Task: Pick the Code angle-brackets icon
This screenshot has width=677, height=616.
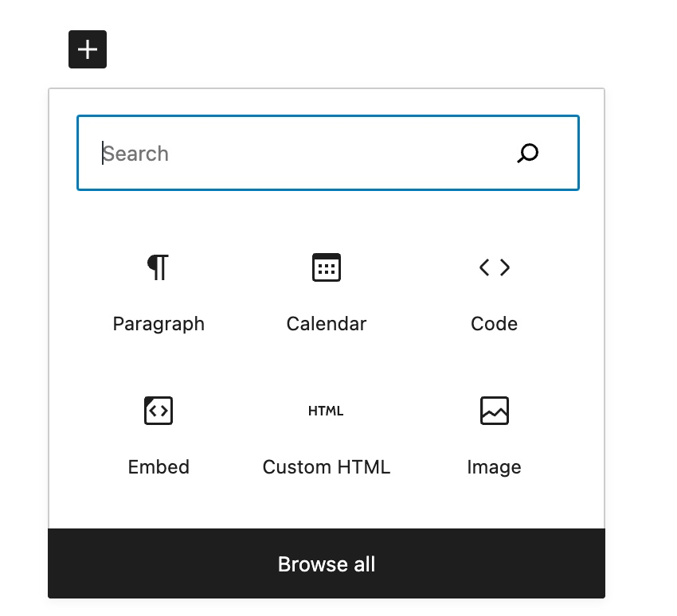Action: (495, 267)
